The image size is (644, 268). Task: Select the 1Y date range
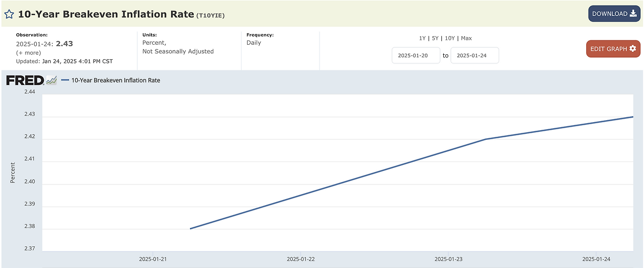422,38
